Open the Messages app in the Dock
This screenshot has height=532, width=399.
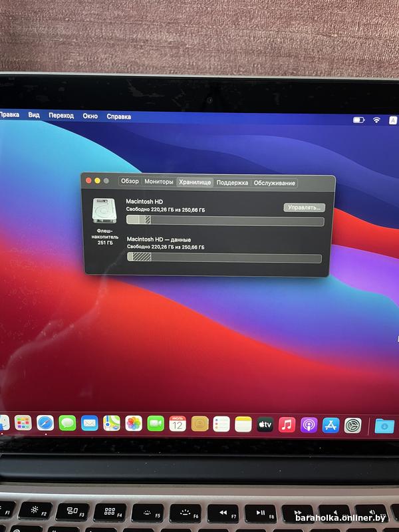(x=68, y=423)
